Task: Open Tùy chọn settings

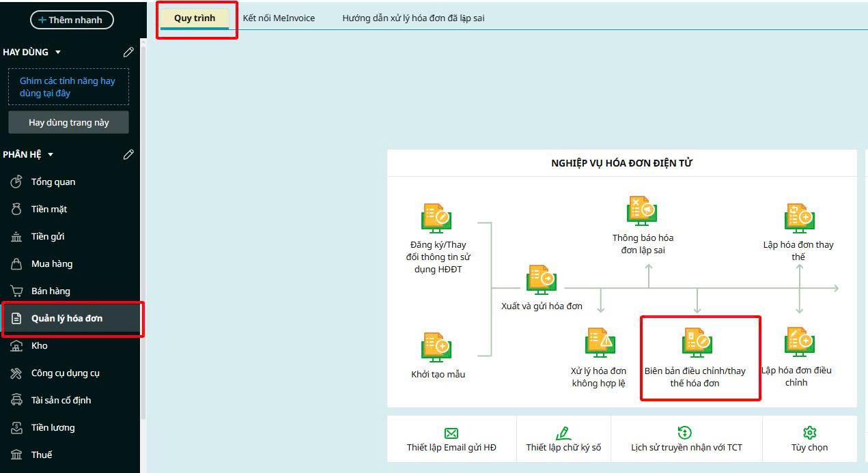Action: 809,440
